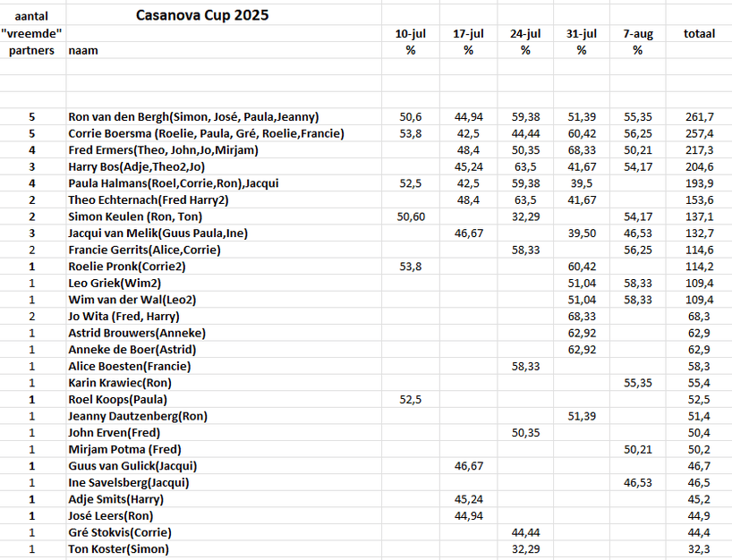
Task: Click the '24-jul' column header
Action: point(525,34)
